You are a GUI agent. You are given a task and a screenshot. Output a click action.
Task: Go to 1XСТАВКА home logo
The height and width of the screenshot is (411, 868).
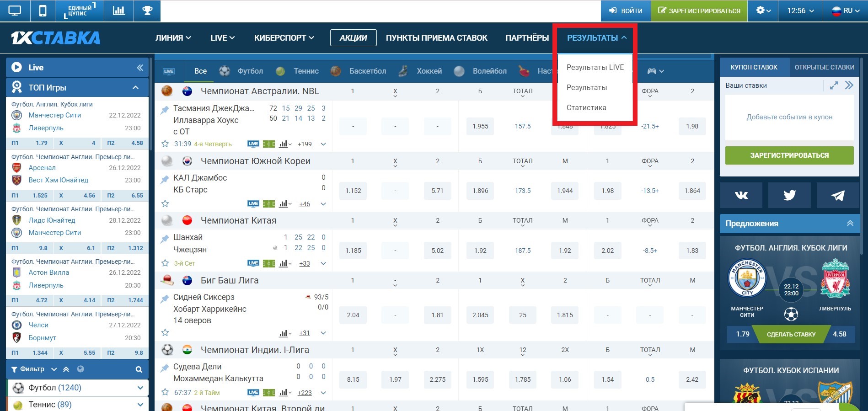pyautogui.click(x=56, y=38)
